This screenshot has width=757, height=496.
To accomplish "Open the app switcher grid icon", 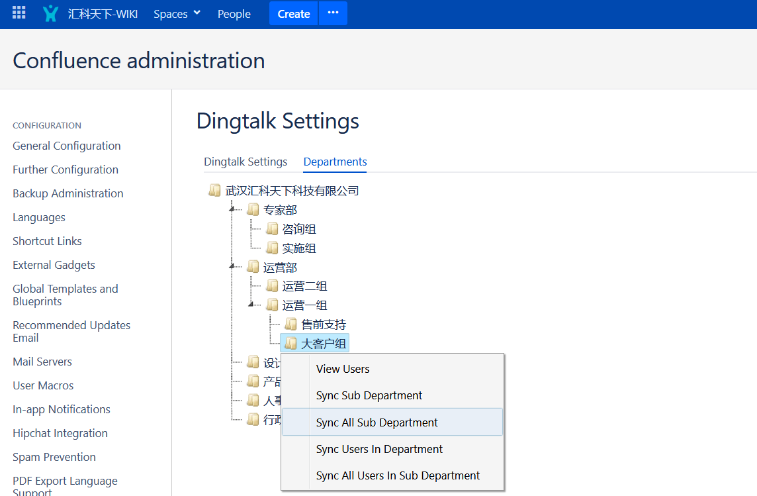I will pyautogui.click(x=19, y=14).
